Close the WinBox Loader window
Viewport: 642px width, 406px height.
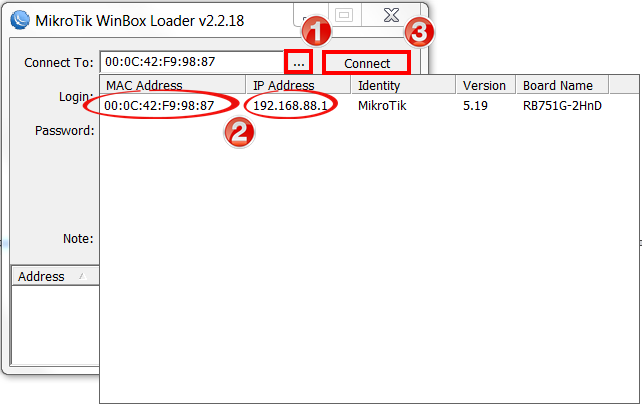click(x=391, y=15)
